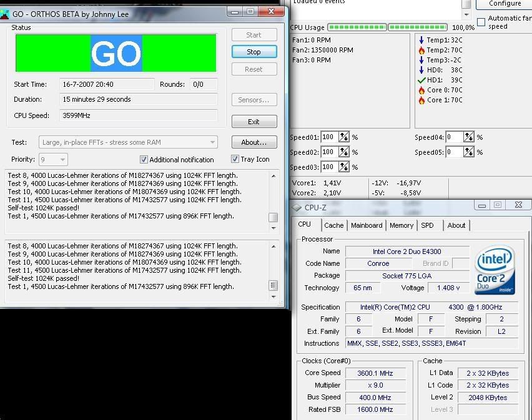Click the events list scroll-down arrow
This screenshot has height=420, width=532.
click(466, 14)
